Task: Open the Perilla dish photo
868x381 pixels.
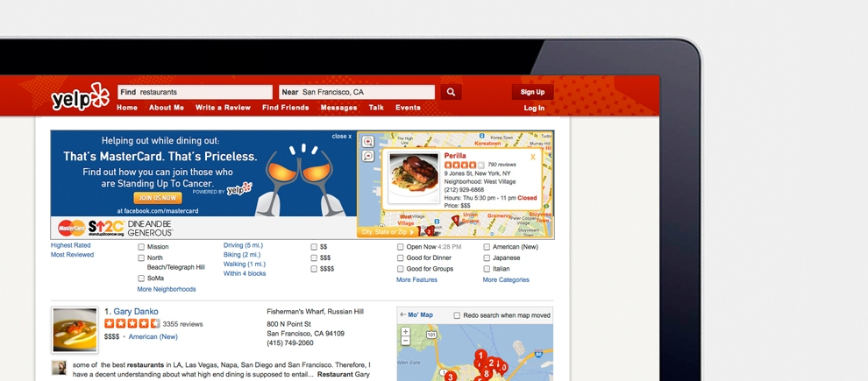Action: [x=414, y=178]
